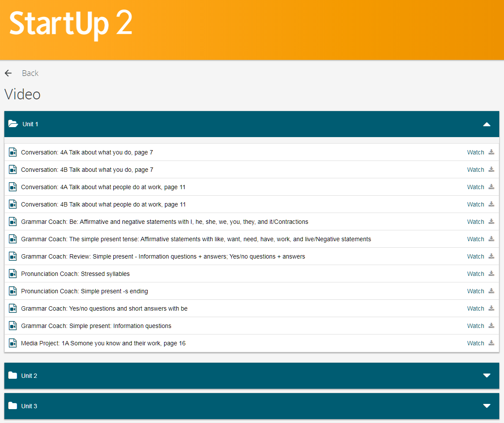Watch Conversation 4A Talk about what you do
Viewport: 504px width, 423px height.
pyautogui.click(x=475, y=152)
